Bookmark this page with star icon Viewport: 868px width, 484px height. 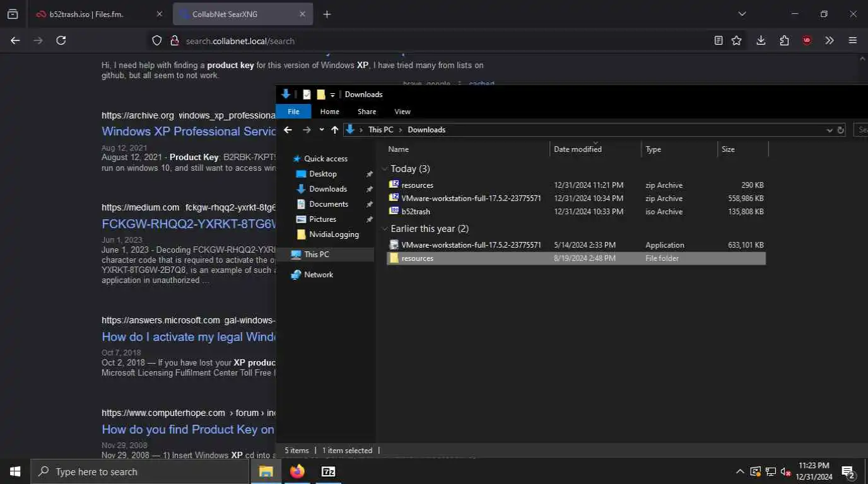pos(736,40)
